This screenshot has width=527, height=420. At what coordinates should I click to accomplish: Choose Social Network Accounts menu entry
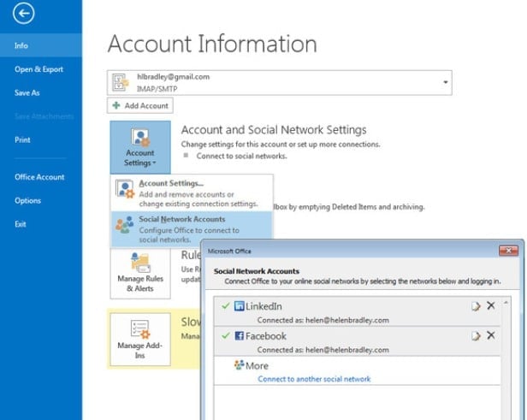click(x=192, y=229)
